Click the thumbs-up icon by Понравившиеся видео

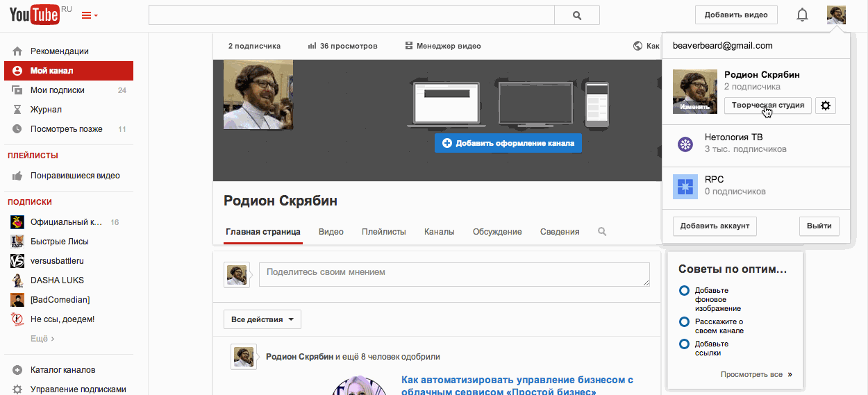tap(17, 176)
